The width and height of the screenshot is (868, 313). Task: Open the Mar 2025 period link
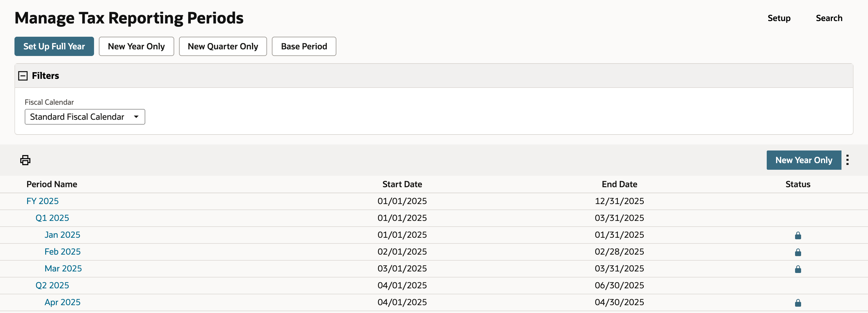coord(63,268)
